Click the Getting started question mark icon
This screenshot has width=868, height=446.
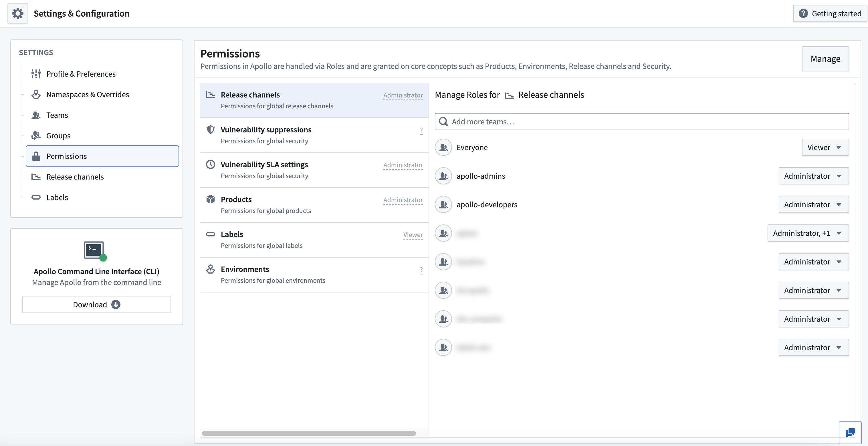(x=803, y=13)
